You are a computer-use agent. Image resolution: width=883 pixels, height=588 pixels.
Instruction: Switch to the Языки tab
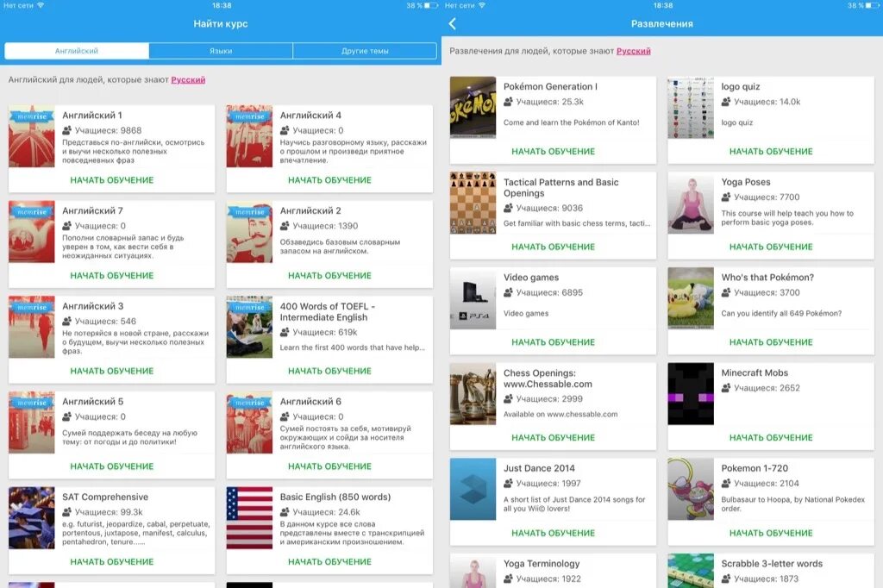pyautogui.click(x=221, y=51)
